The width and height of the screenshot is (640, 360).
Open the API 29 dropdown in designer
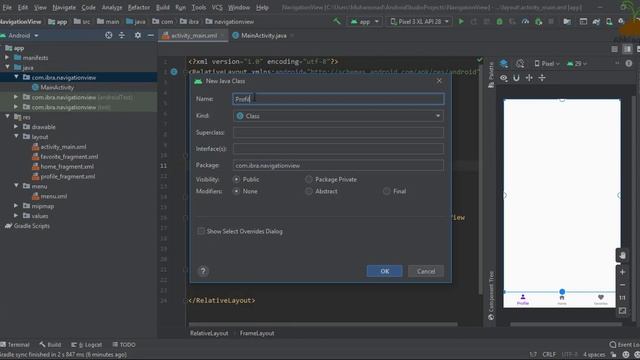pos(577,63)
